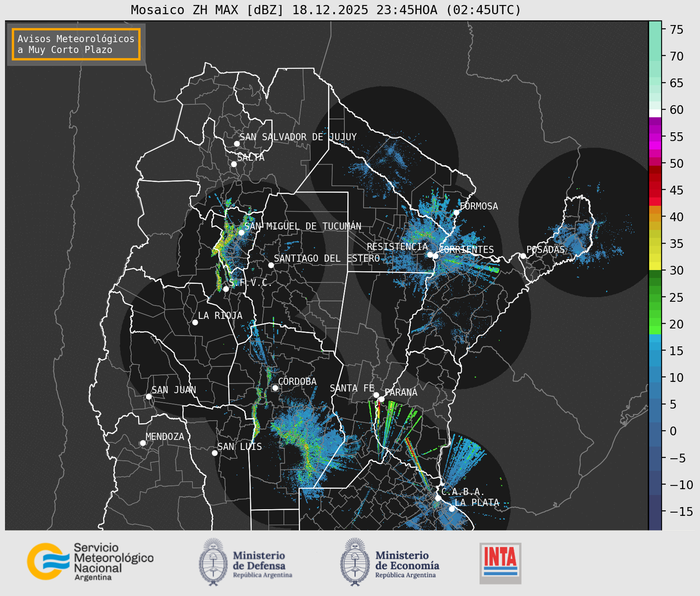The width and height of the screenshot is (700, 596).
Task: Select the La Rioja city marker dot
Action: pyautogui.click(x=195, y=322)
